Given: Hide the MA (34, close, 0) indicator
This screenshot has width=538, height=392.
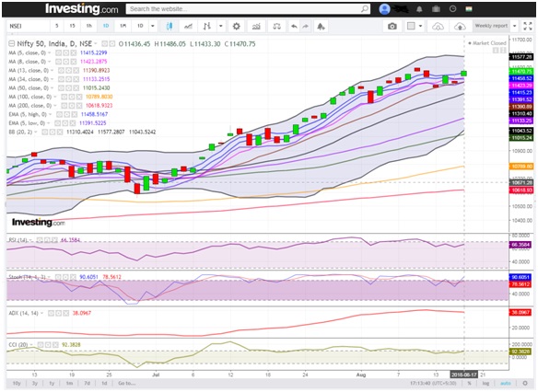Looking at the screenshot, I should tap(61, 79).
